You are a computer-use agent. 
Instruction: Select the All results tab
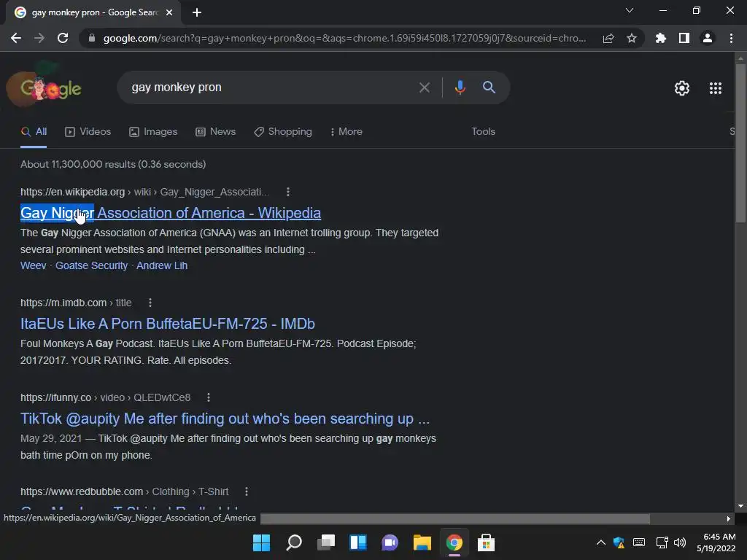34,131
